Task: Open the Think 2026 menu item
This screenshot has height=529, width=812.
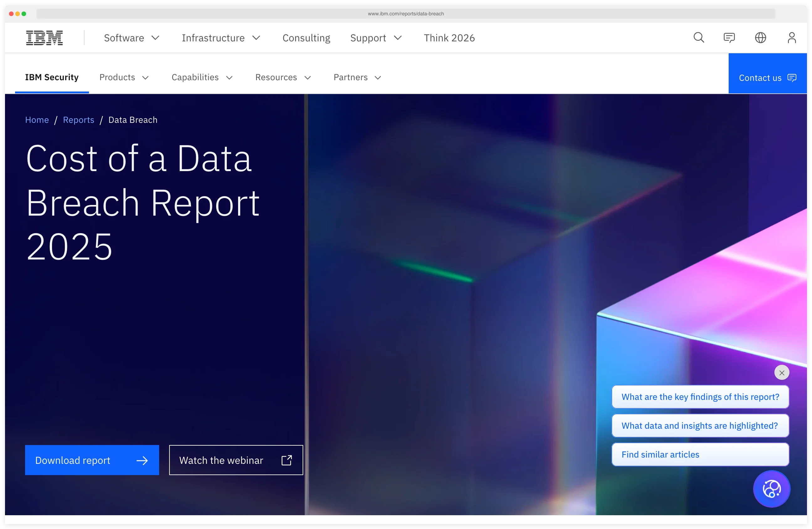Action: pyautogui.click(x=449, y=38)
